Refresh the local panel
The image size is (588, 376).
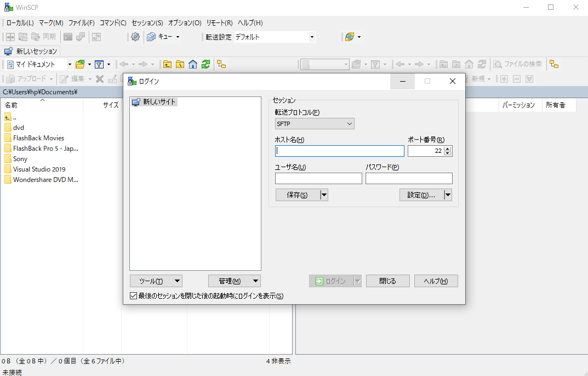[205, 64]
